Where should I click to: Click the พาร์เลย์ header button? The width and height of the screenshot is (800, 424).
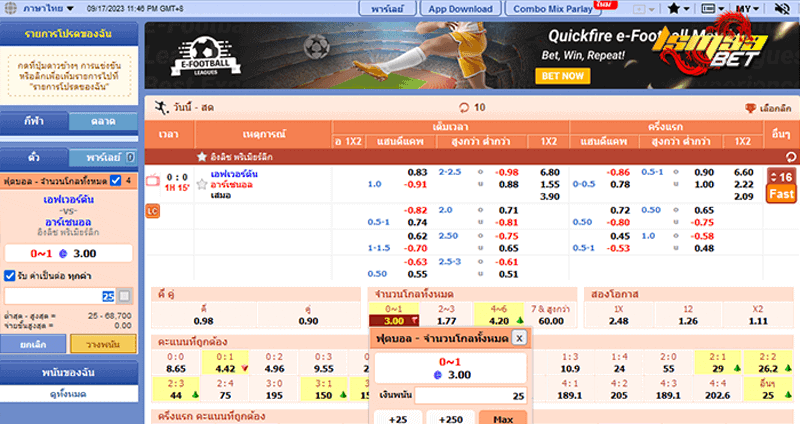pyautogui.click(x=387, y=9)
